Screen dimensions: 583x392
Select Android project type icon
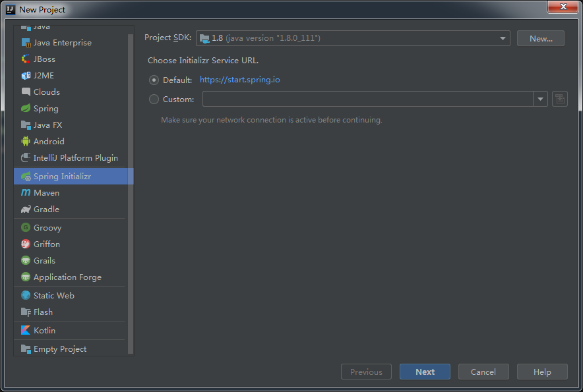point(26,141)
